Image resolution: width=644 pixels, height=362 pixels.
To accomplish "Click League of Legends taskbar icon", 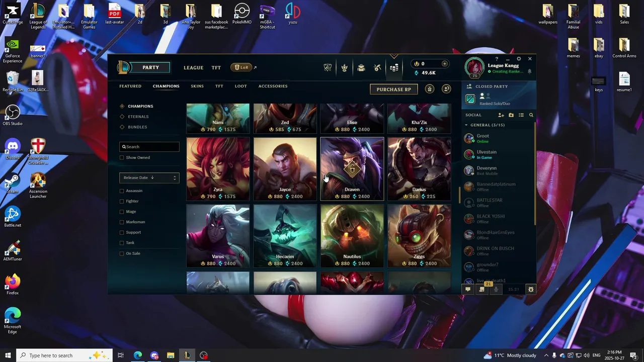I will (187, 355).
